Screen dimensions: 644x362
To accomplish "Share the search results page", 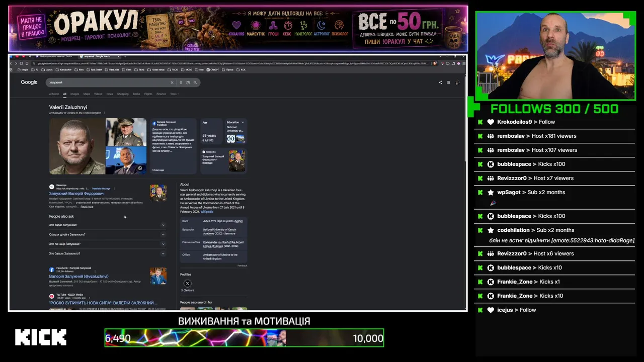I will (440, 82).
